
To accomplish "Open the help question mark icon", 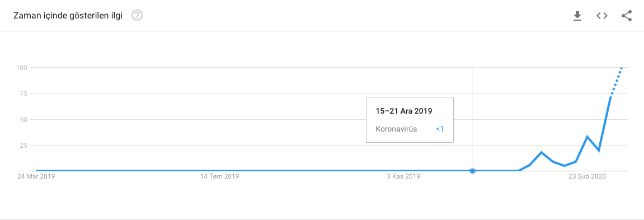I will 137,16.
